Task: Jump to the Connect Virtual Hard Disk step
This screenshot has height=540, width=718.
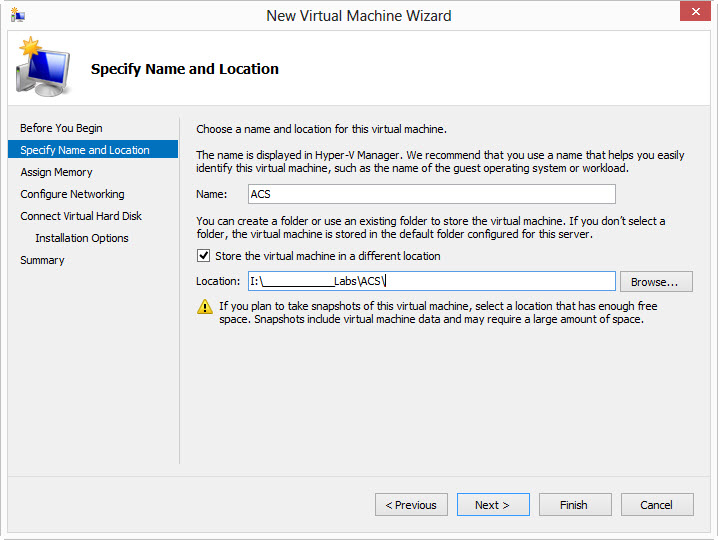Action: (81, 216)
